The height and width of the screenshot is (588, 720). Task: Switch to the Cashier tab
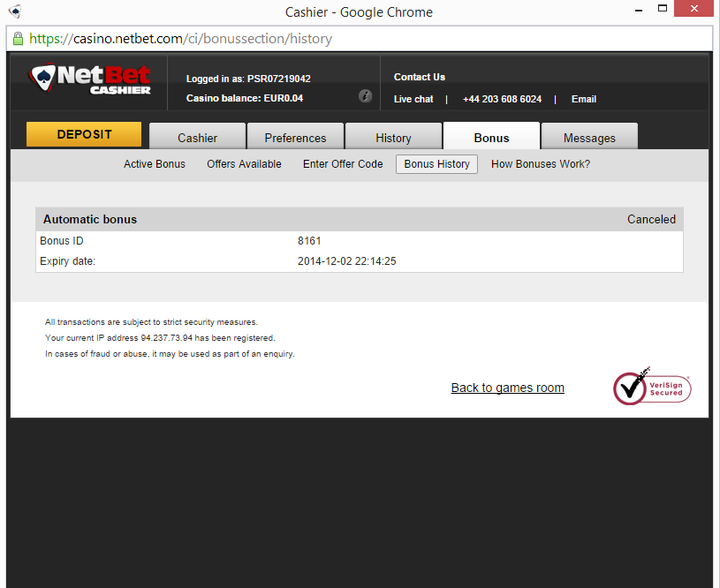[x=198, y=137]
